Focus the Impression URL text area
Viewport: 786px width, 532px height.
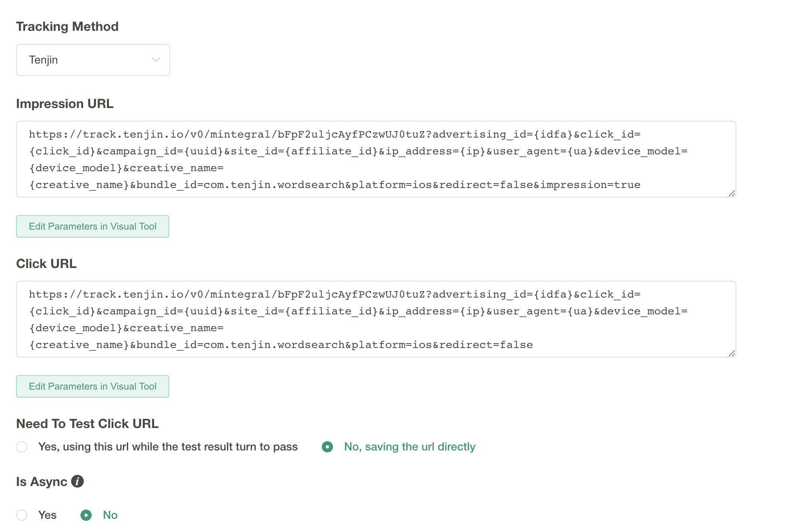coord(376,159)
